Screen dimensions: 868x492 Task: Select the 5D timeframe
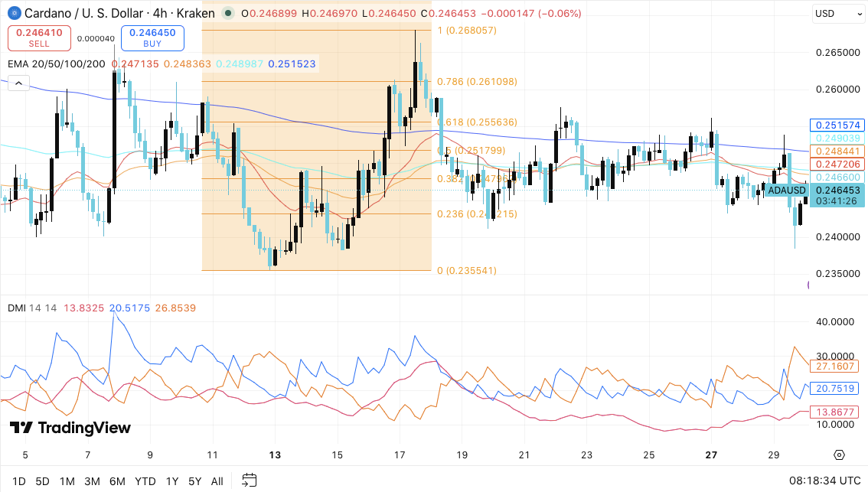[42, 481]
